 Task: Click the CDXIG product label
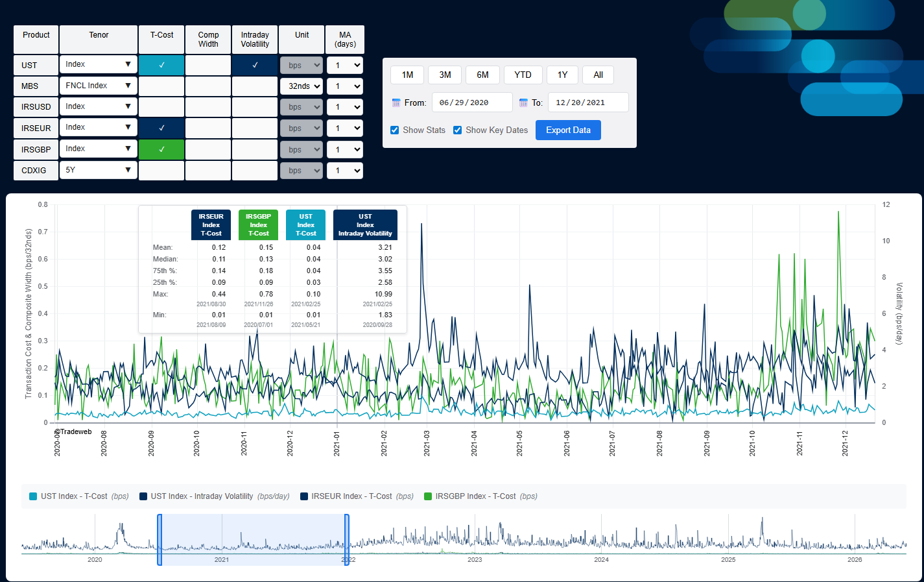tap(34, 171)
